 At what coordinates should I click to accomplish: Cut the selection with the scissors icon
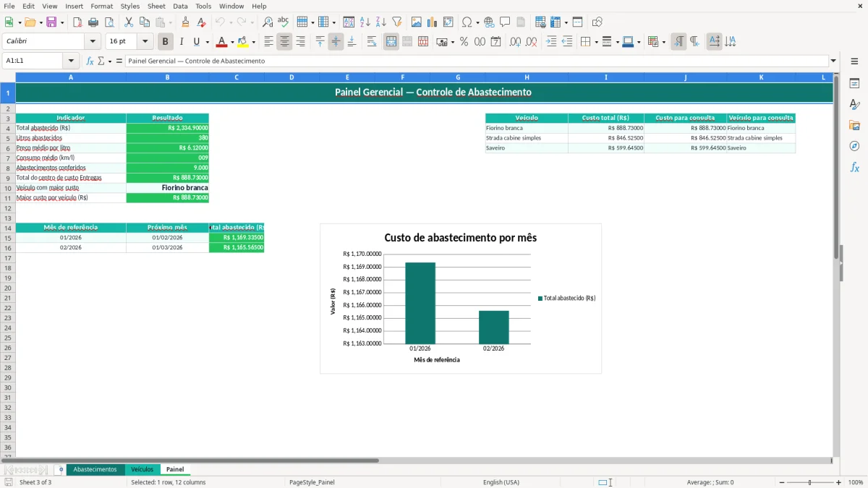click(129, 22)
